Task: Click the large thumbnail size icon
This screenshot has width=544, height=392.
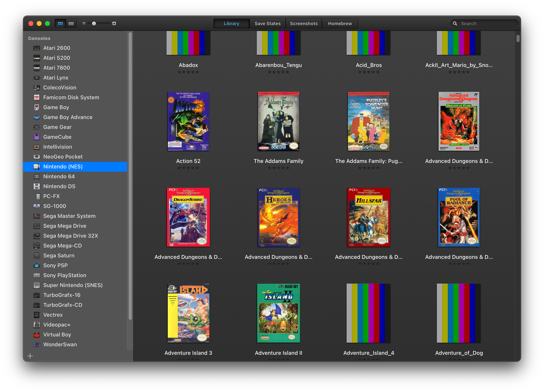Action: (x=114, y=23)
